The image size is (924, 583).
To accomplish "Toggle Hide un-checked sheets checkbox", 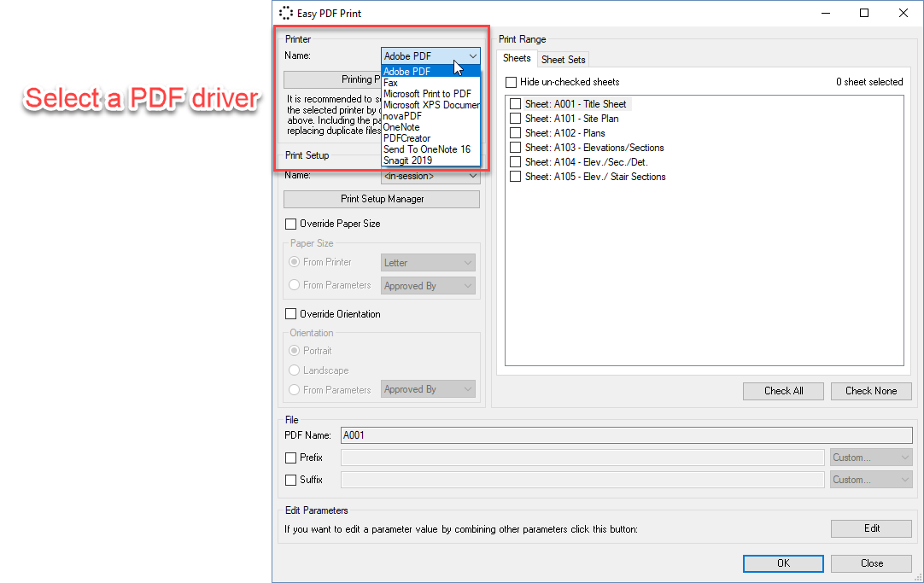I will coord(511,82).
